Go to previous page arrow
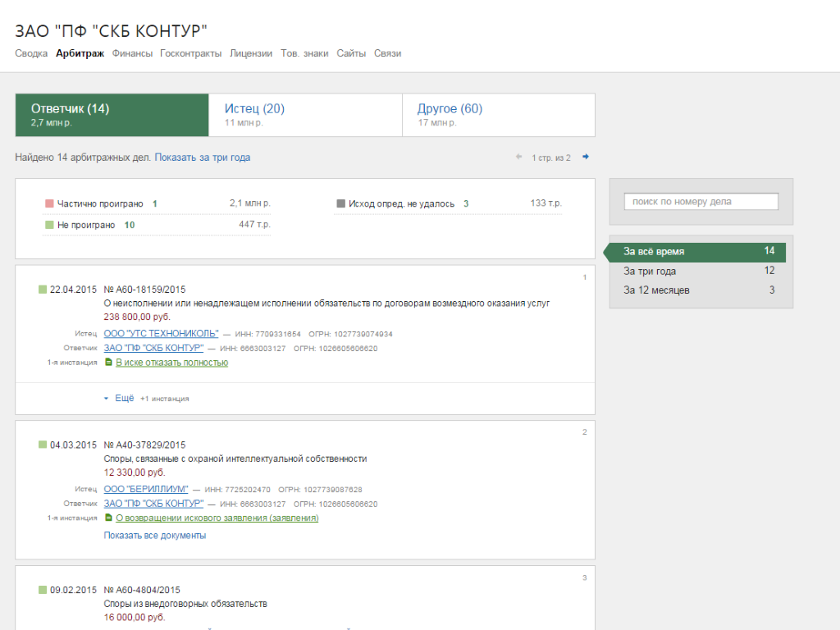 [x=518, y=157]
